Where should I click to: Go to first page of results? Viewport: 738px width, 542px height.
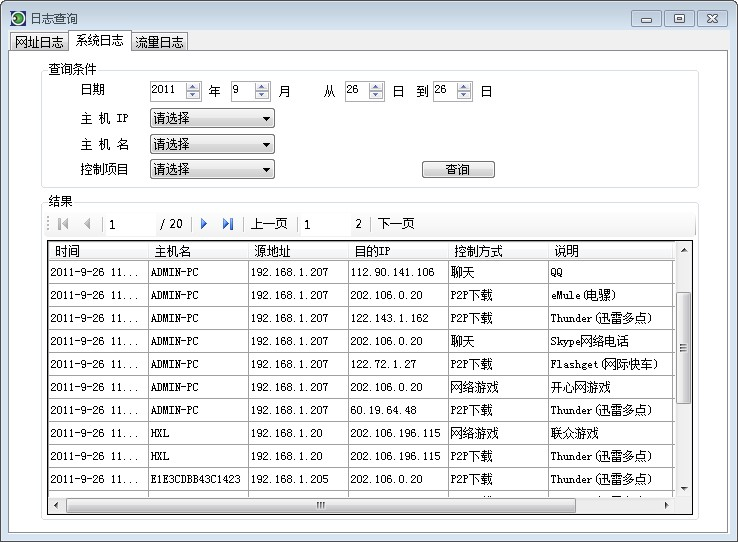pos(64,224)
